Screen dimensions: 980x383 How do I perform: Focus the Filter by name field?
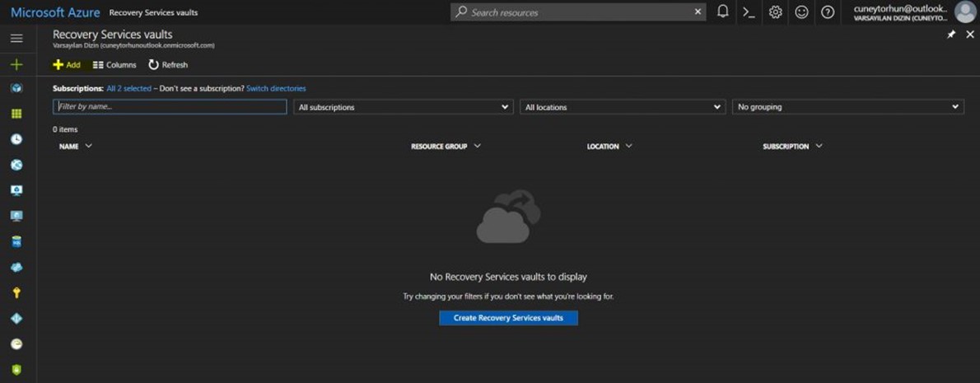click(170, 107)
